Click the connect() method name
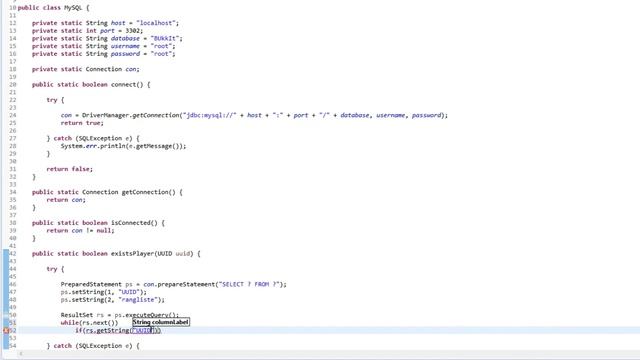 click(x=127, y=84)
